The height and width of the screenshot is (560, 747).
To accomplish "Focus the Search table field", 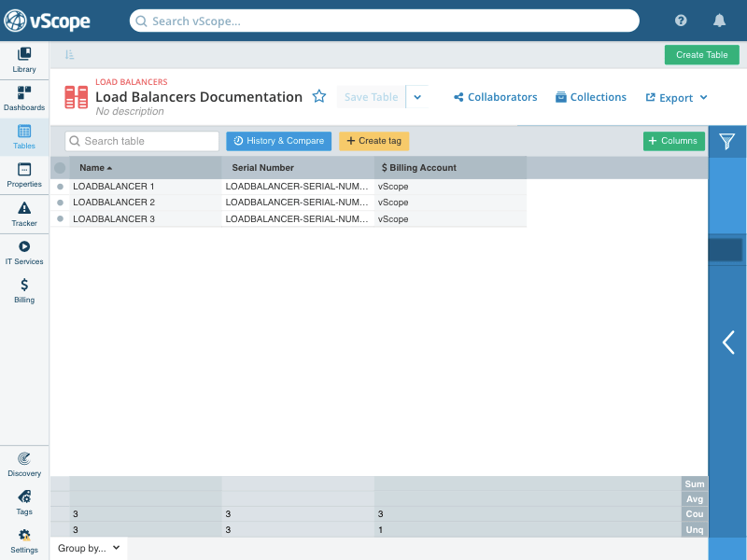I will coord(142,141).
